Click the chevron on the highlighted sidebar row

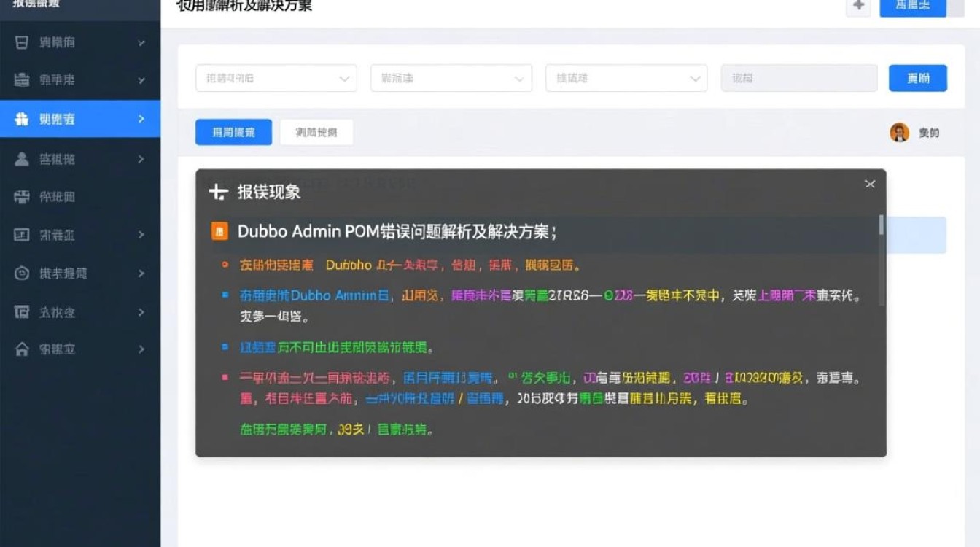coord(141,119)
